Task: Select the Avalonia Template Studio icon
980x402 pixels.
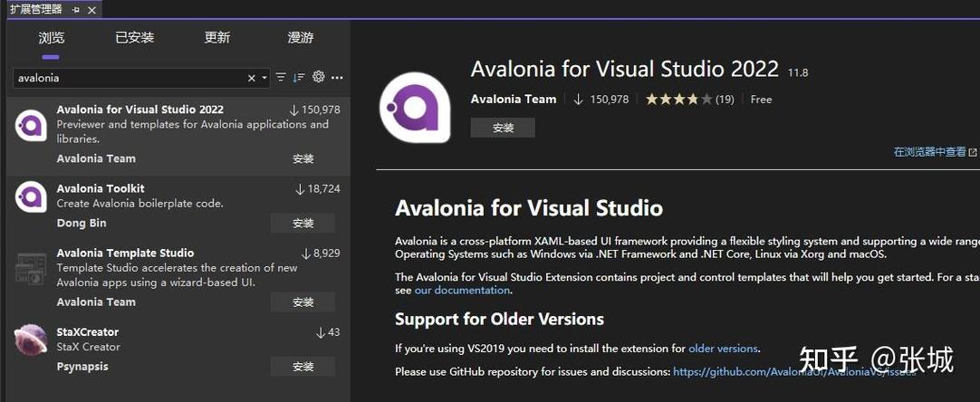Action: pyautogui.click(x=31, y=268)
